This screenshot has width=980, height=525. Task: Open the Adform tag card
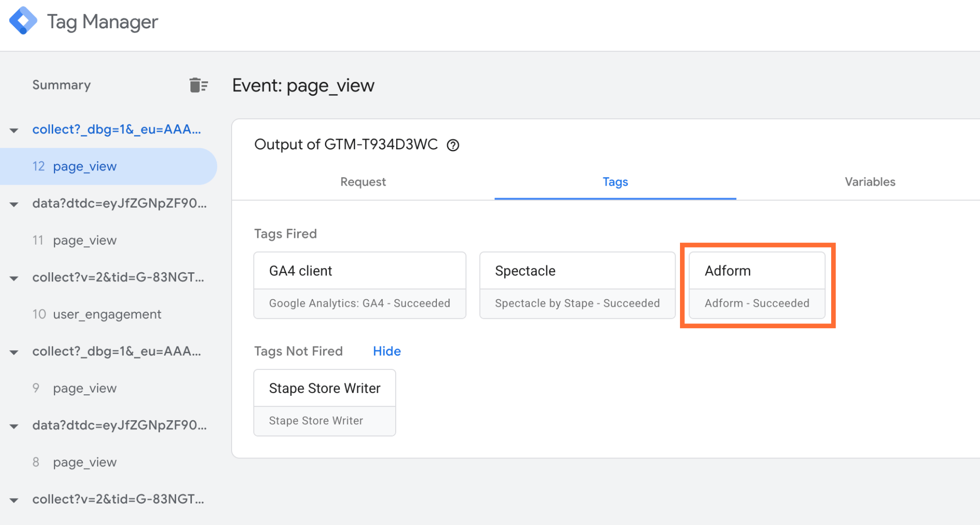(x=757, y=285)
